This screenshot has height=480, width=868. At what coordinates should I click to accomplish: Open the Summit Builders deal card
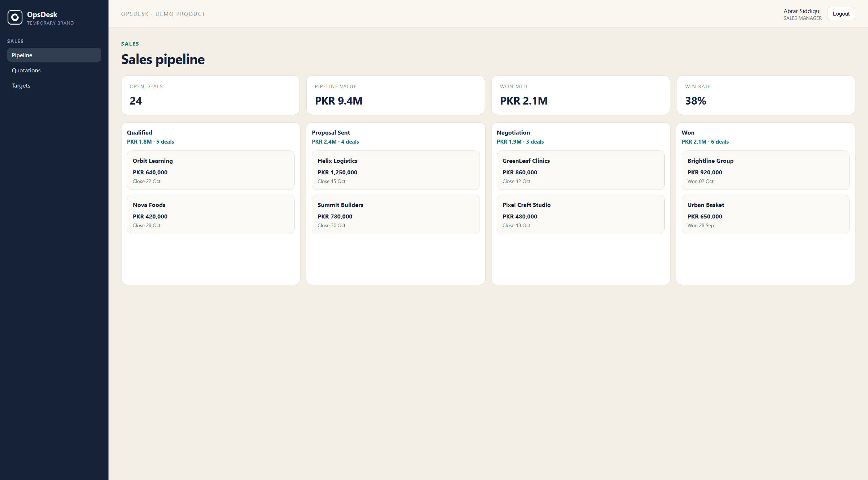tap(396, 214)
